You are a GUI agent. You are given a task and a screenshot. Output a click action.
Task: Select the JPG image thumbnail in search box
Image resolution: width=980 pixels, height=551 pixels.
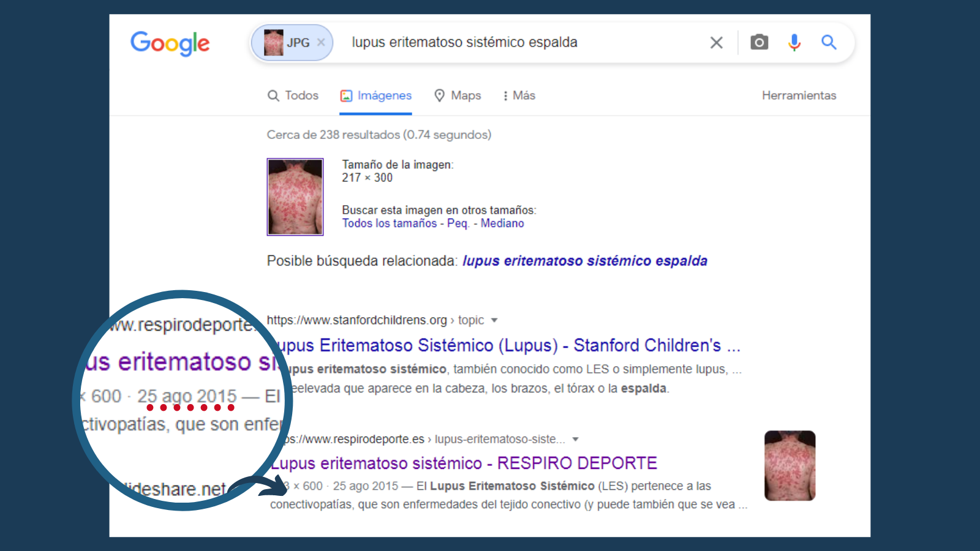pyautogui.click(x=273, y=42)
